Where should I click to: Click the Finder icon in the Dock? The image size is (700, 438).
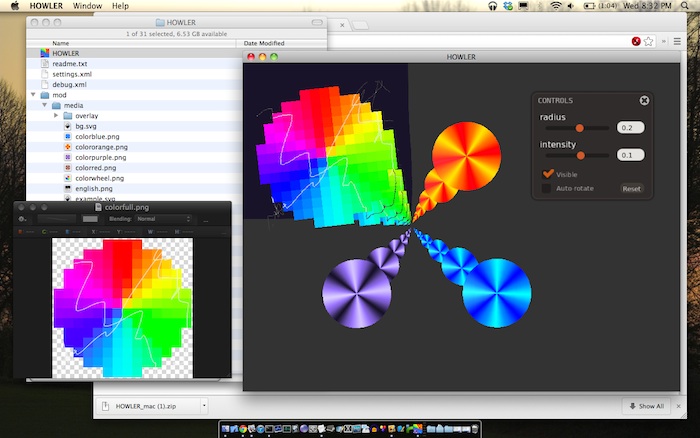point(225,429)
